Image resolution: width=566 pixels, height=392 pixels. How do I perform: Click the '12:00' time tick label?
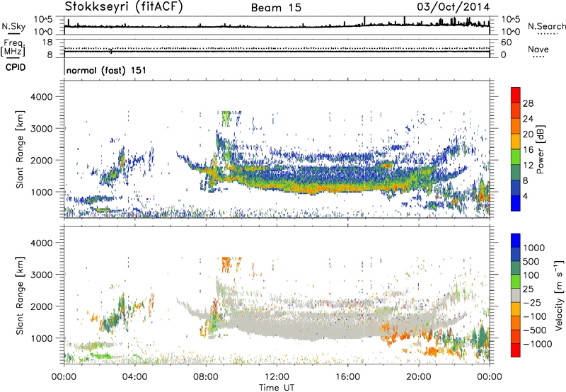point(277,377)
